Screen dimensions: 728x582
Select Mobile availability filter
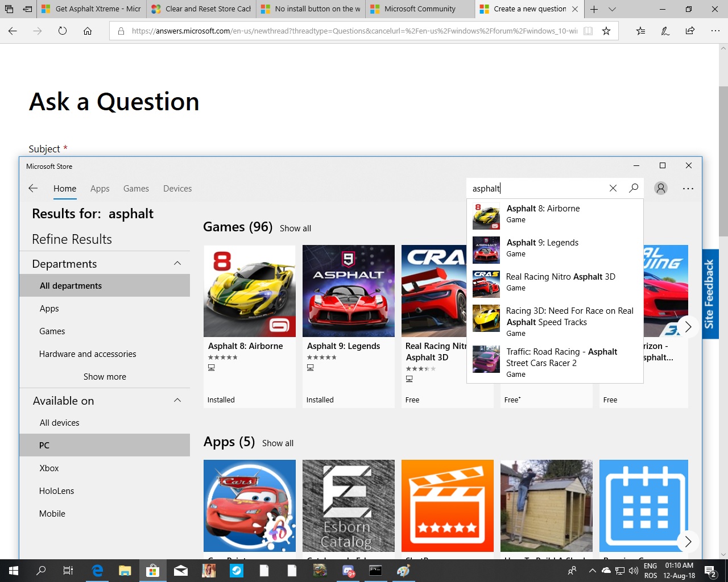pyautogui.click(x=105, y=514)
